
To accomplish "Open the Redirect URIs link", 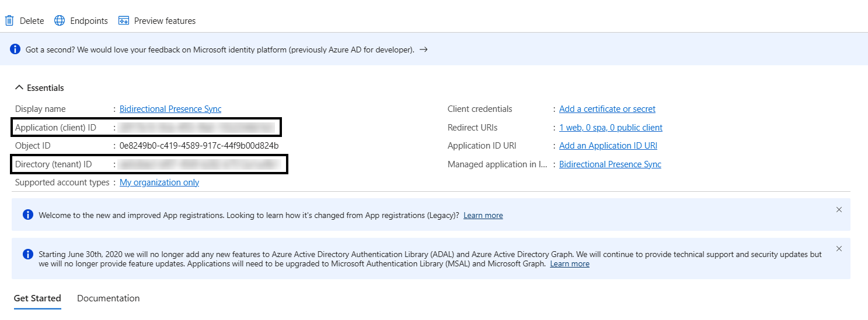I will tap(611, 128).
